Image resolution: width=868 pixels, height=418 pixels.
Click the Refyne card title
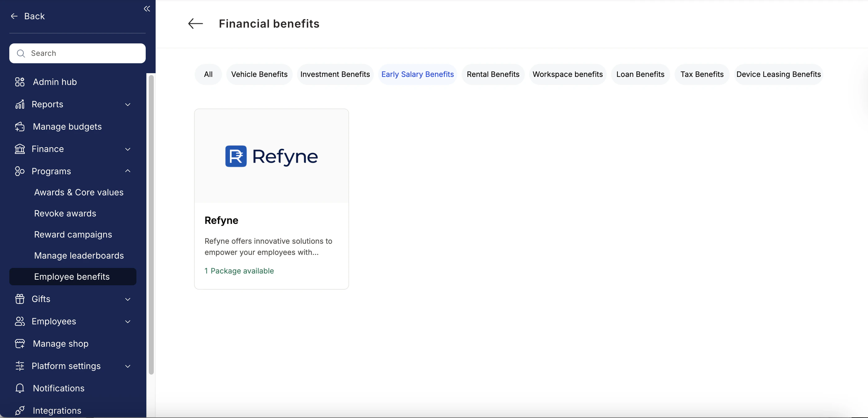[221, 220]
